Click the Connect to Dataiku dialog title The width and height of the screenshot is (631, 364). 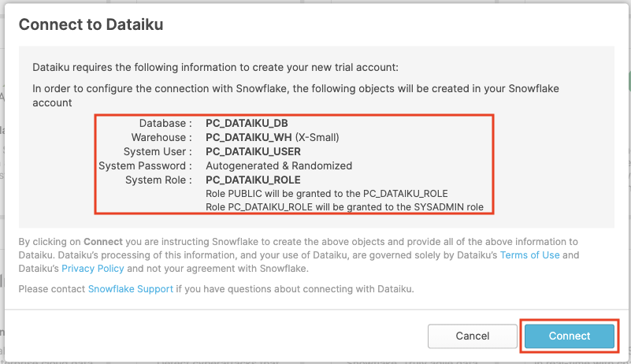[91, 24]
